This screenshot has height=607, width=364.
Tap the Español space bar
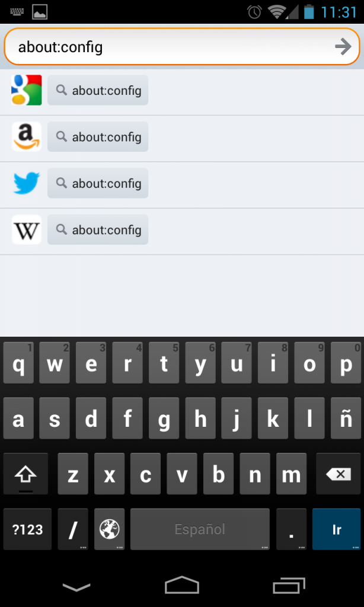click(x=200, y=529)
